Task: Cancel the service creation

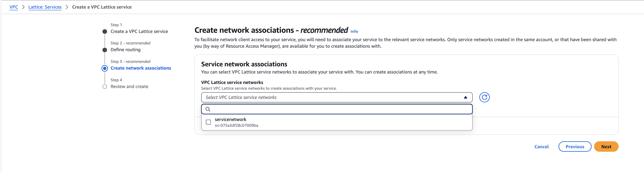Action: pyautogui.click(x=541, y=147)
